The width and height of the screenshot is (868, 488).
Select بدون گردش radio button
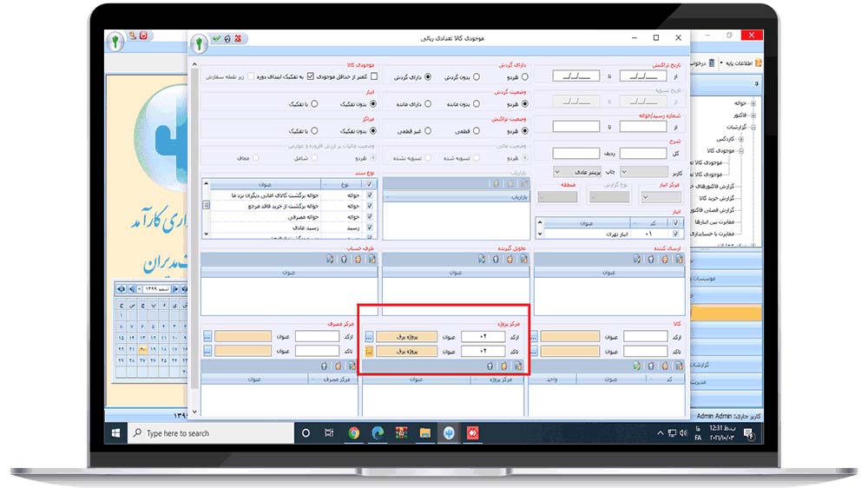[475, 76]
